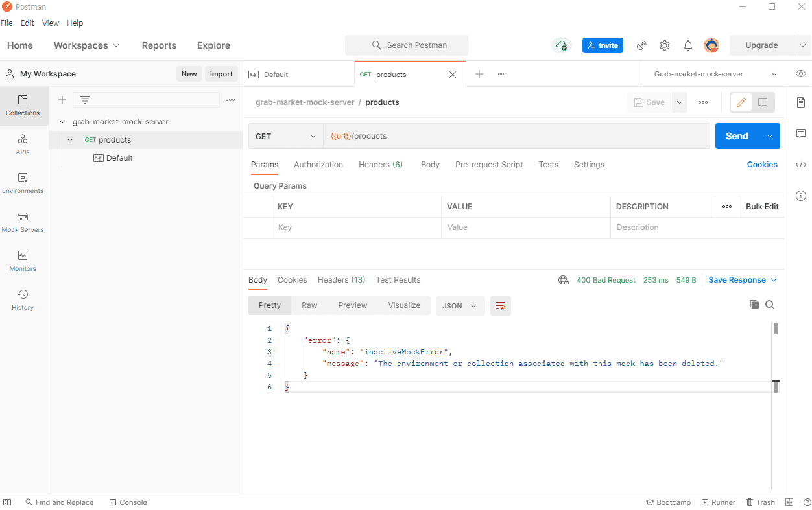Toggle line wrapping in the response
This screenshot has height=510, width=812.
tap(501, 306)
